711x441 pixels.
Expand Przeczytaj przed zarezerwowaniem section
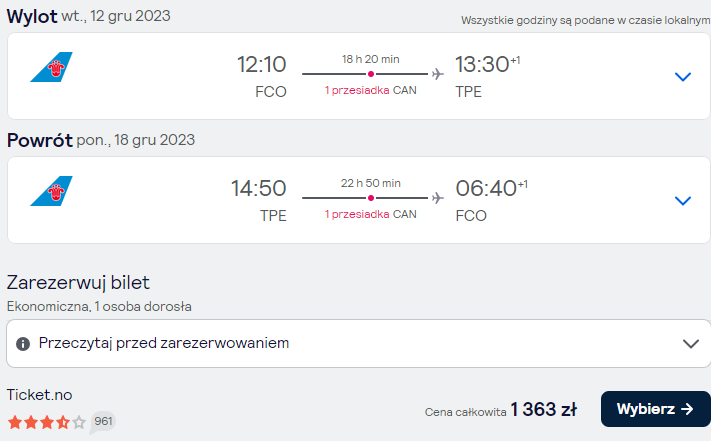pyautogui.click(x=359, y=344)
